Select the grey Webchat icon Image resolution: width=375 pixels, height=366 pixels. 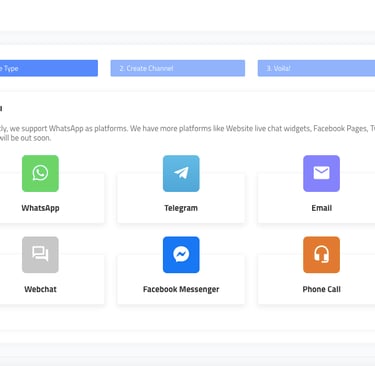(x=40, y=255)
